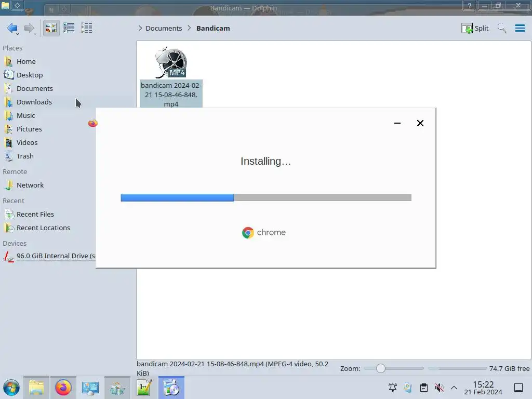This screenshot has height=399, width=532.
Task: Toggle muted volume tray icon
Action: click(x=439, y=388)
